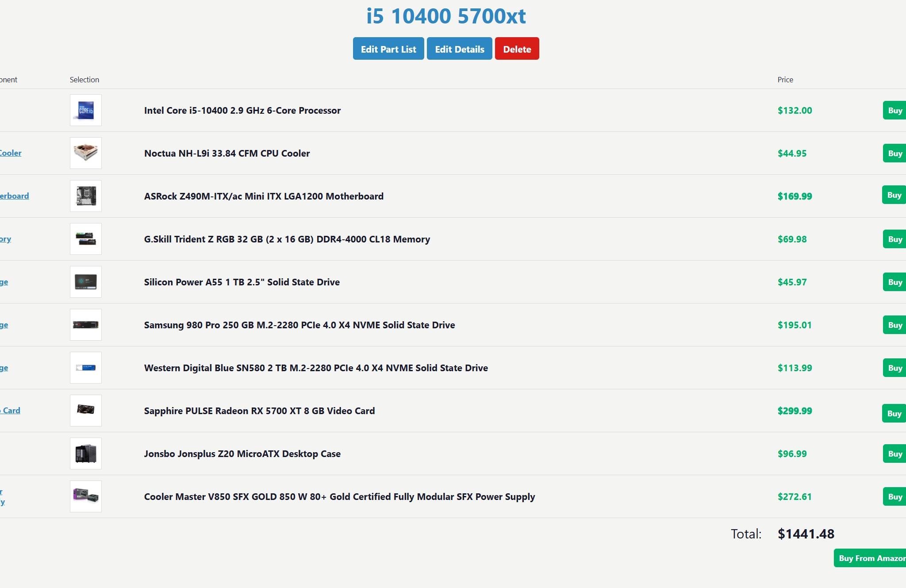Buy the Jonsbo Jonsplus Z20 case
This screenshot has width=906, height=588.
click(x=894, y=453)
